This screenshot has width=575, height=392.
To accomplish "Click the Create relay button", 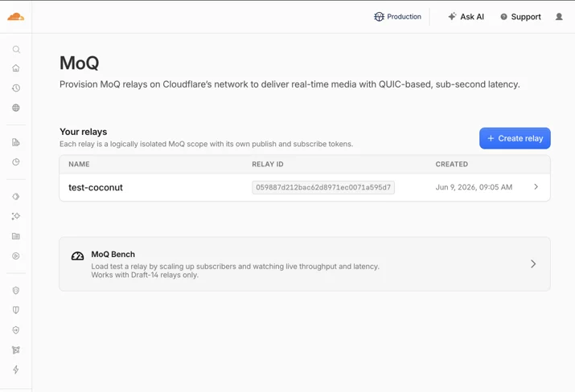I will coord(515,138).
